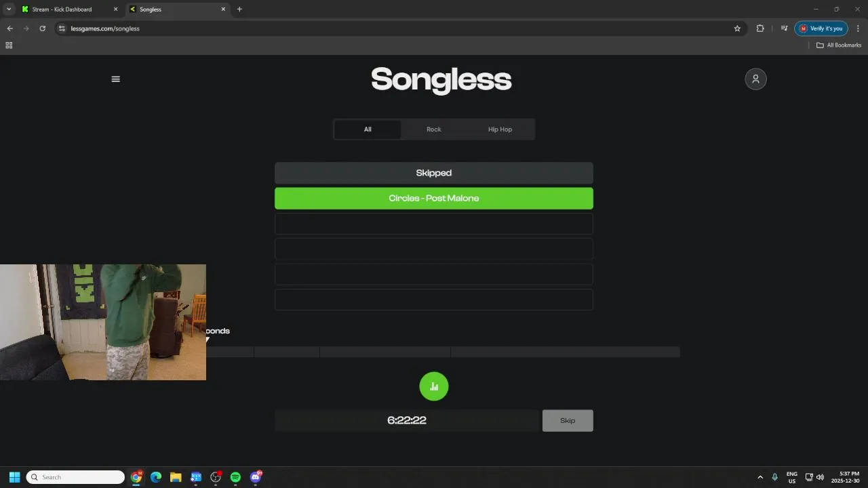The height and width of the screenshot is (488, 868).
Task: Open OBS Studio from taskbar
Action: pyautogui.click(x=216, y=477)
